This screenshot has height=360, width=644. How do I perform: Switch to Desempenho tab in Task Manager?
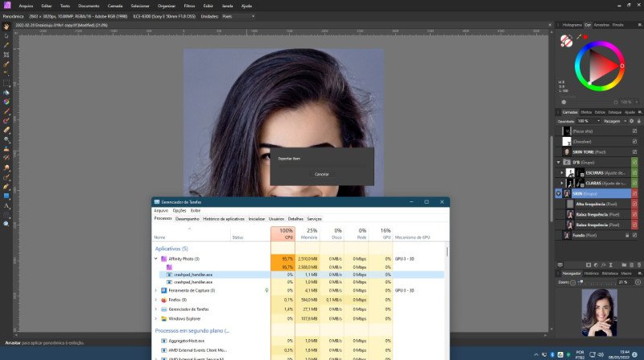[x=187, y=218]
